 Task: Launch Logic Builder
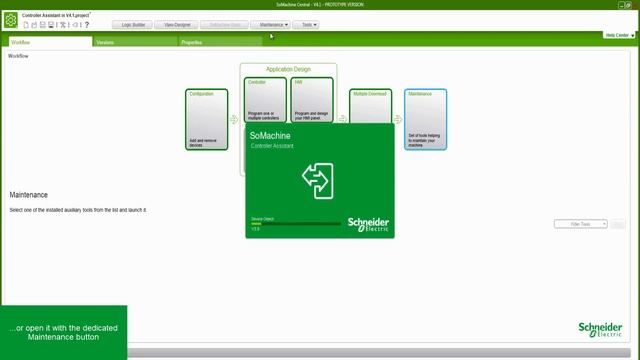click(x=132, y=25)
